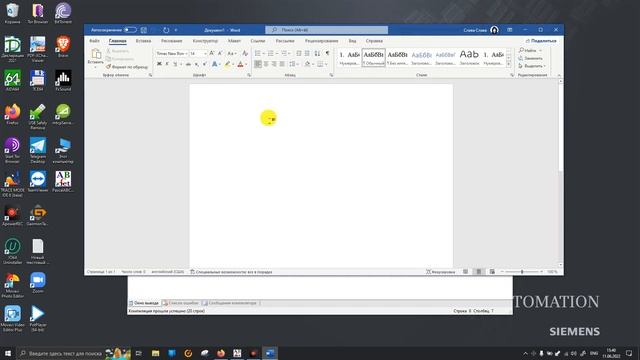Image resolution: width=640 pixels, height=360 pixels.
Task: Open the Выделить select dropdown
Action: click(532, 66)
